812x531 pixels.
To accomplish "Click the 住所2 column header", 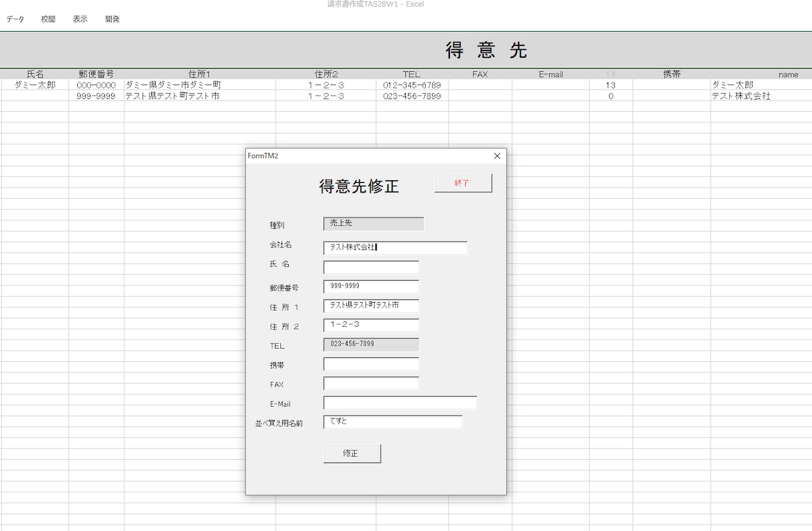I will click(326, 74).
